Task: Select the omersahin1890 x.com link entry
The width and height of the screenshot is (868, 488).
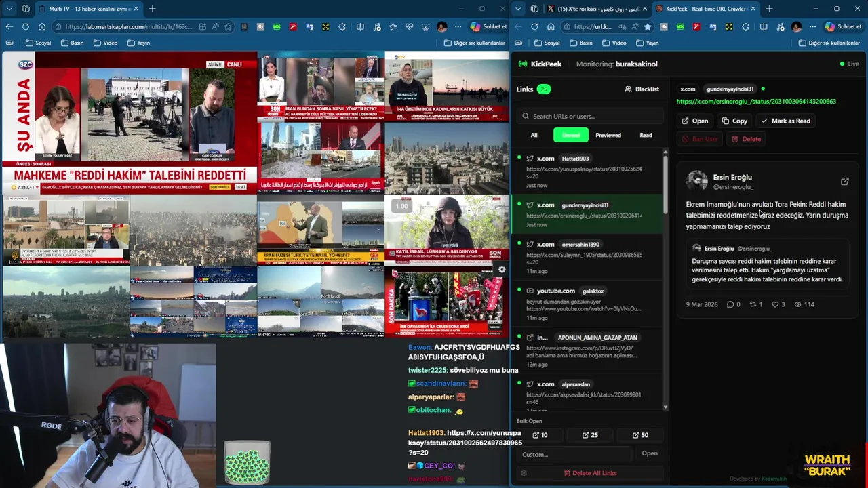Action: click(587, 258)
